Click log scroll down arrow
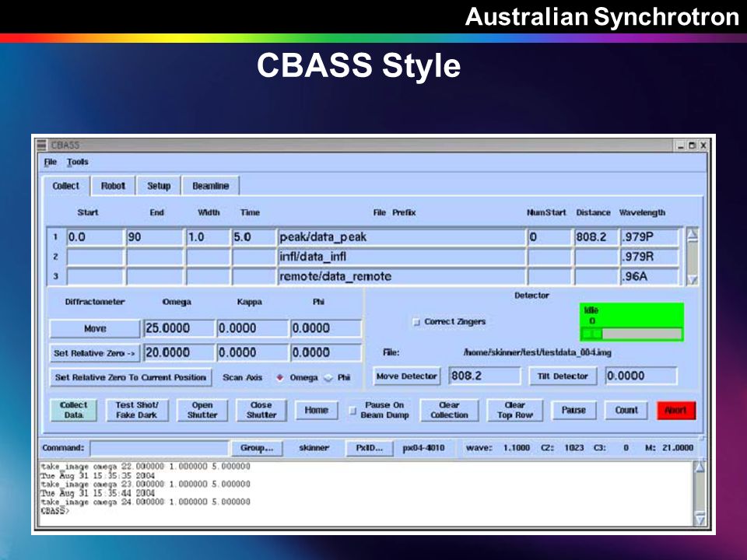Image resolution: width=747 pixels, height=560 pixels. tap(700, 520)
